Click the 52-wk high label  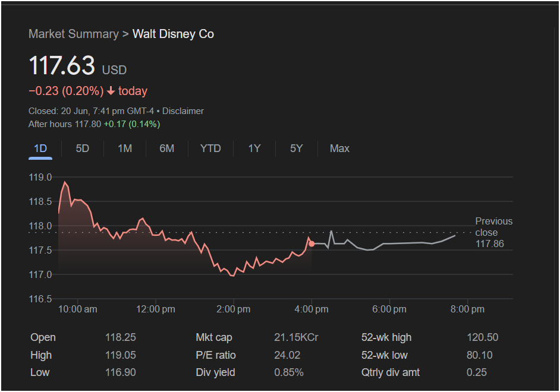tap(386, 337)
